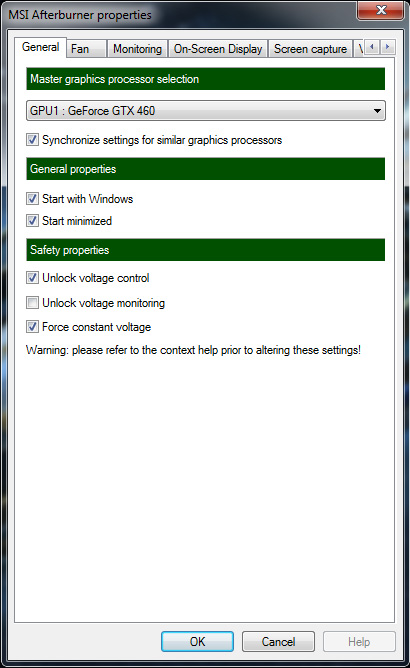Image resolution: width=410 pixels, height=668 pixels.
Task: Click the Cancel button
Action: [278, 642]
